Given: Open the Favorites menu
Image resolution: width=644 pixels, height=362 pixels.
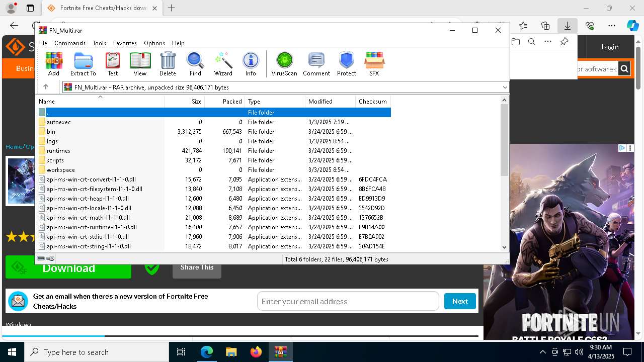Looking at the screenshot, I should [x=125, y=43].
